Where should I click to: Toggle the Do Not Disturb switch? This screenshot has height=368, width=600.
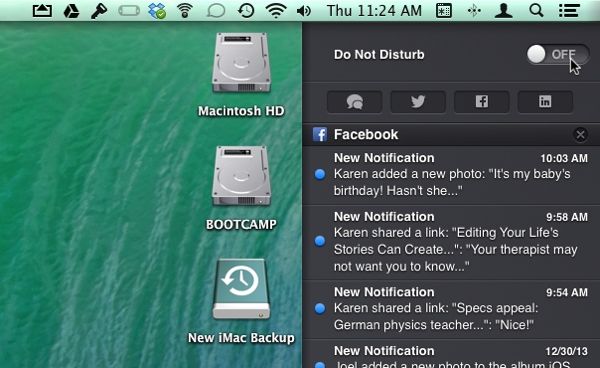point(558,54)
